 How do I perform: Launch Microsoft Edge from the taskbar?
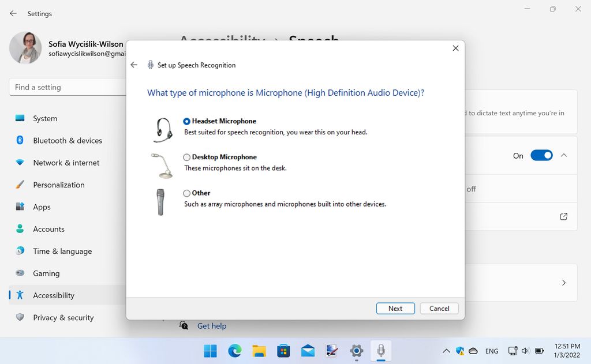coord(234,350)
